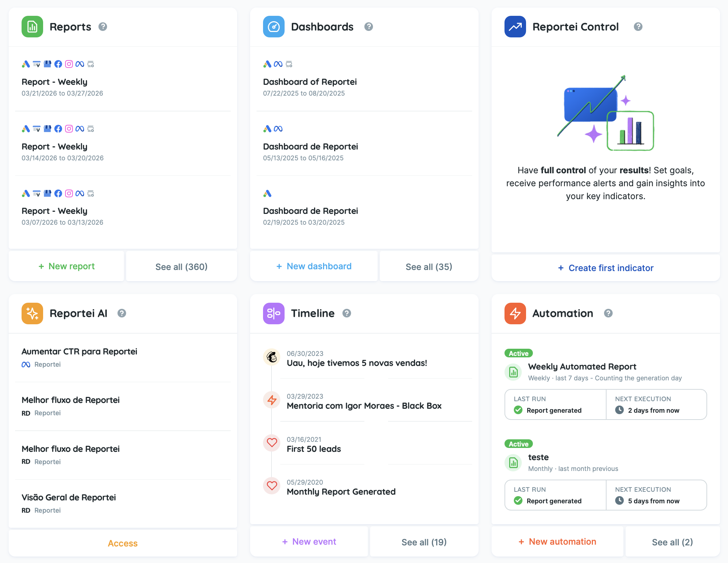
Task: Click the Automation lightning bolt icon
Action: [x=515, y=313]
